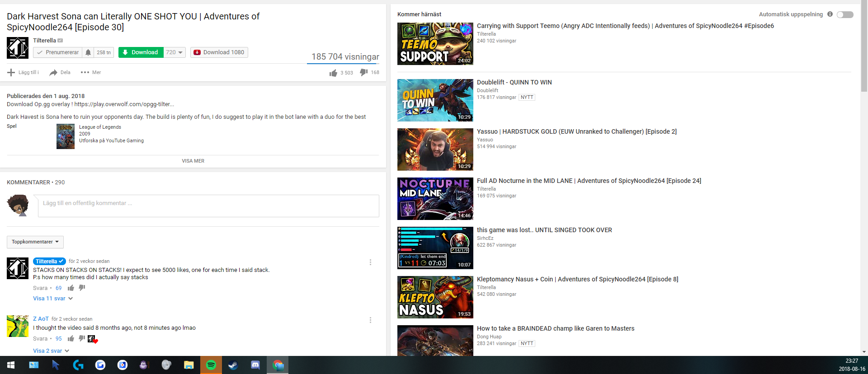The height and width of the screenshot is (374, 868).
Task: Open the Yassuo channel name
Action: (485, 140)
